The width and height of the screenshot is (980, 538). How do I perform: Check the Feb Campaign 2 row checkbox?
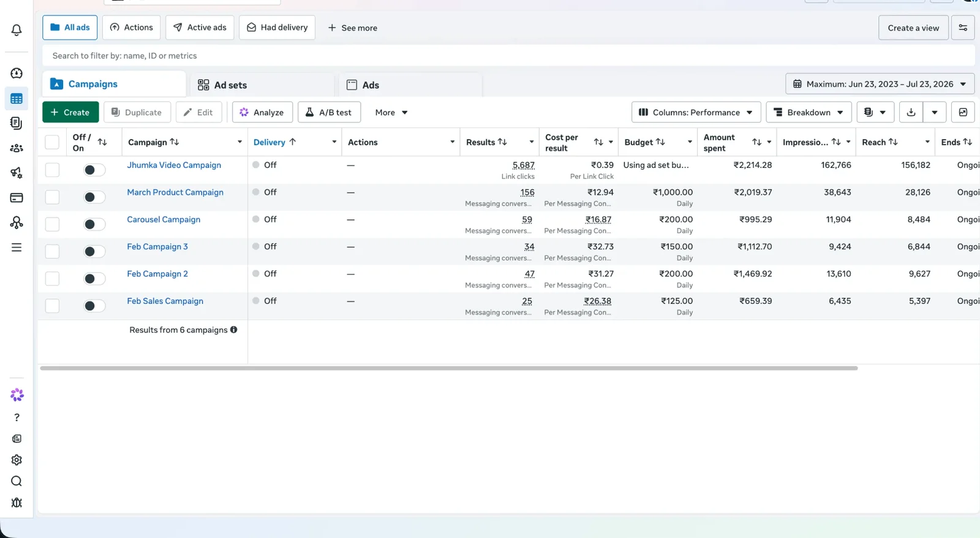coord(52,278)
